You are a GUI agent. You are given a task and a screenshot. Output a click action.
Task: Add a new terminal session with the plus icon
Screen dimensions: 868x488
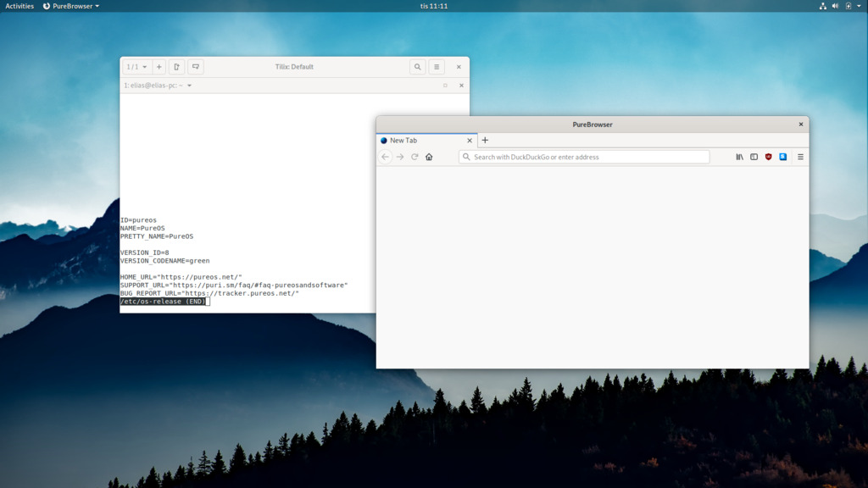159,66
